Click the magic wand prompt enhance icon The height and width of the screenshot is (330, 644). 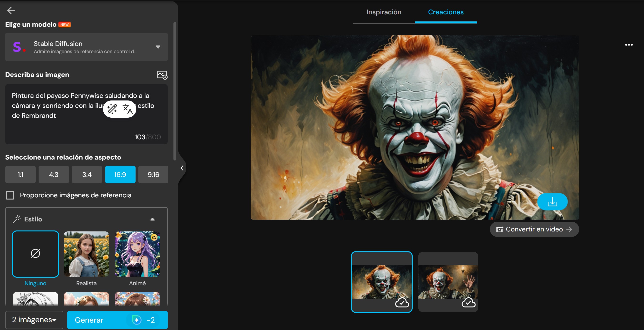[112, 109]
